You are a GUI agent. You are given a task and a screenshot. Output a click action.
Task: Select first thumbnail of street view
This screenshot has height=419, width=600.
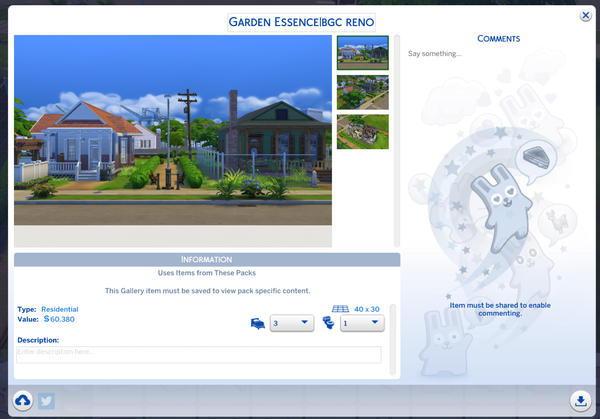pos(363,53)
